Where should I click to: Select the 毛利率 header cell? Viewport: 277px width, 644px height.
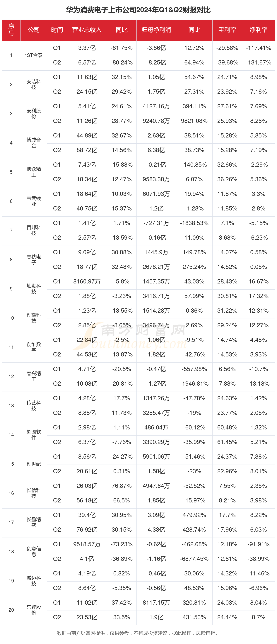coord(227,30)
